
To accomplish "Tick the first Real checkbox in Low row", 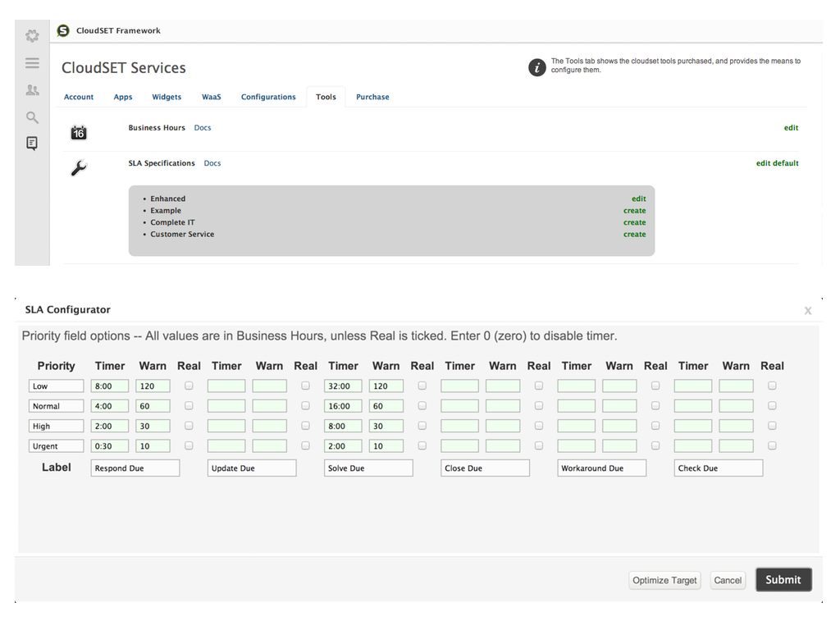I will (189, 386).
